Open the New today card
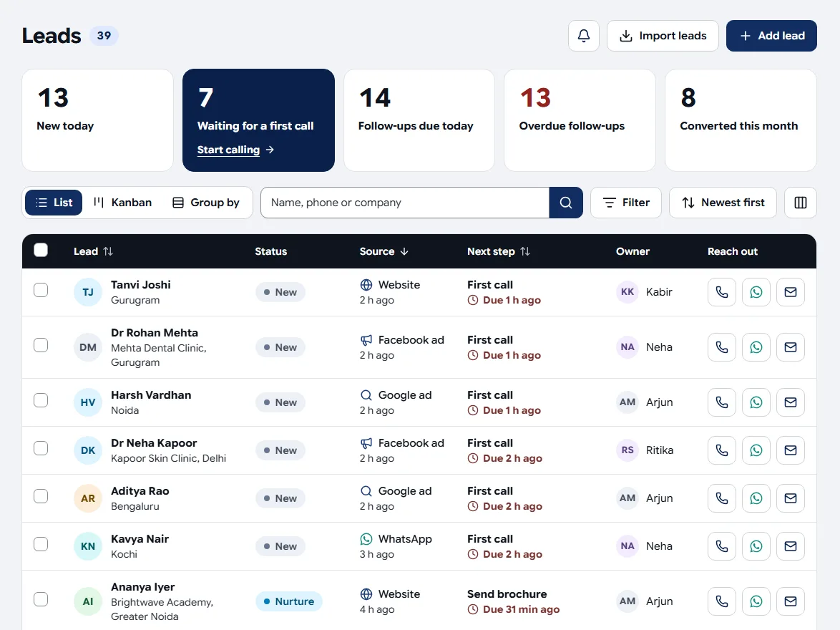Image resolution: width=840 pixels, height=630 pixels. coord(97,120)
